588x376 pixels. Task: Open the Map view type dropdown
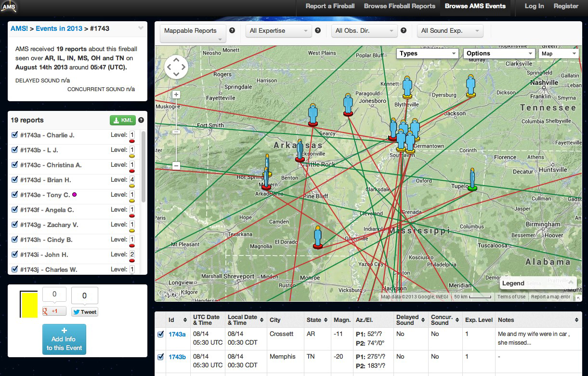pos(558,54)
